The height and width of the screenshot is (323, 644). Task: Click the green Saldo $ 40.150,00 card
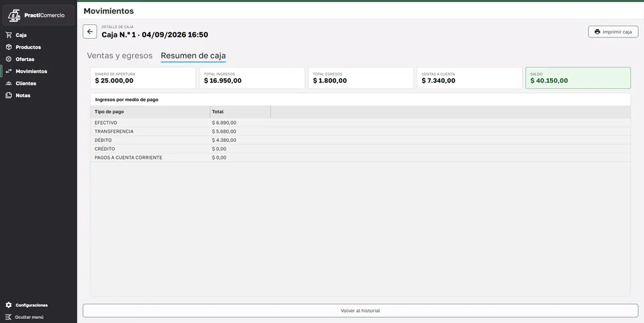tap(578, 78)
